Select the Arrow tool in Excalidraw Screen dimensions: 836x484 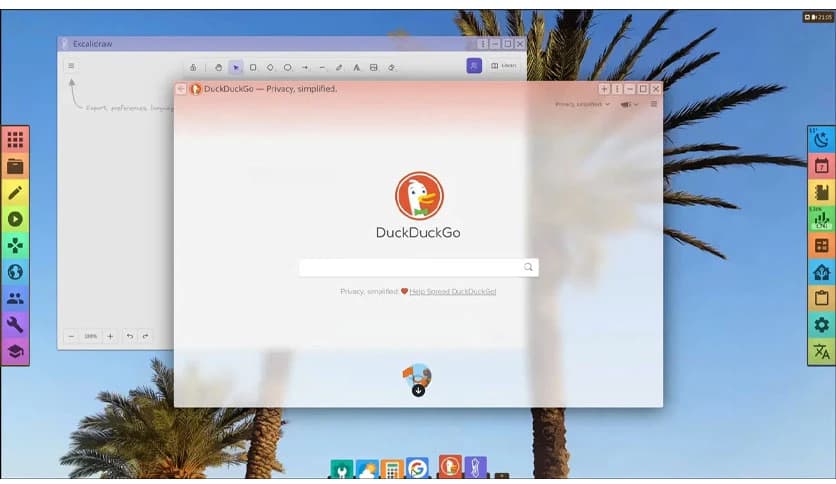(305, 68)
